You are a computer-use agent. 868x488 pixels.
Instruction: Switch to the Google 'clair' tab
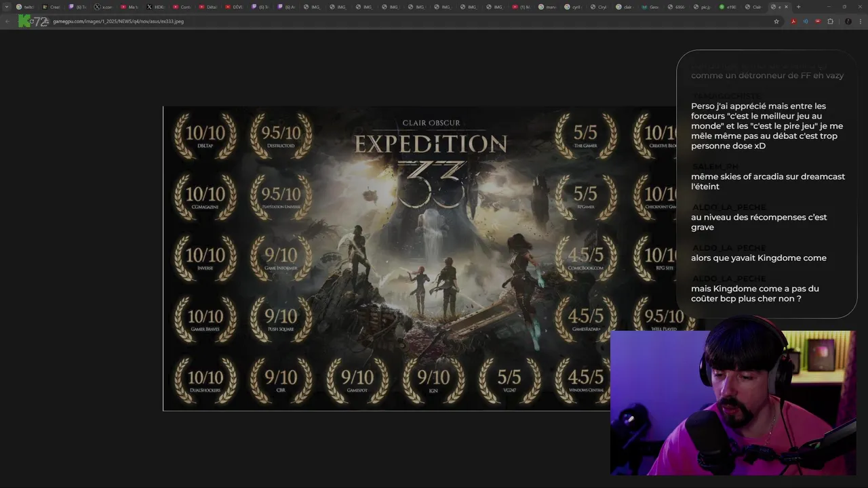click(625, 7)
